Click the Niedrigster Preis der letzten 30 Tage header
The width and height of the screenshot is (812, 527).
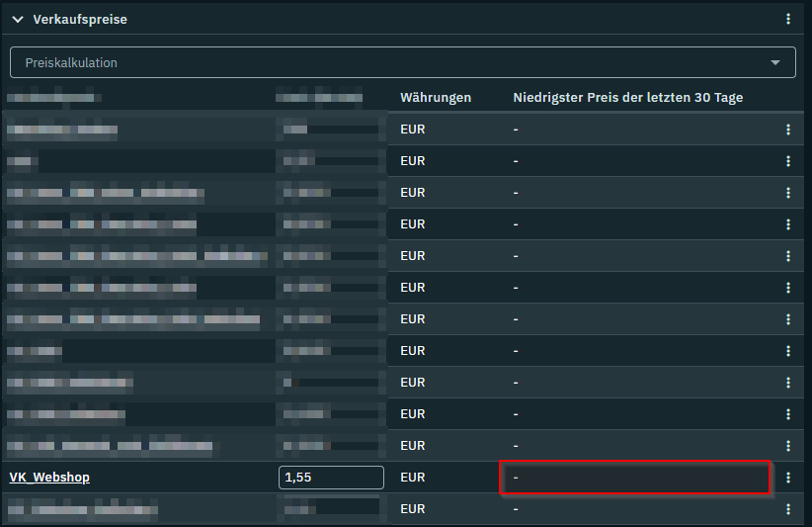[x=627, y=98]
